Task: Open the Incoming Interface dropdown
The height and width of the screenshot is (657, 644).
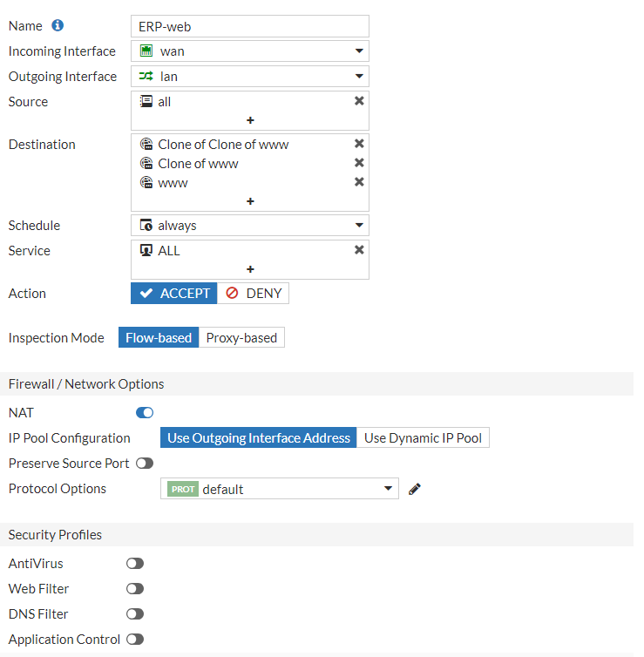Action: 250,51
